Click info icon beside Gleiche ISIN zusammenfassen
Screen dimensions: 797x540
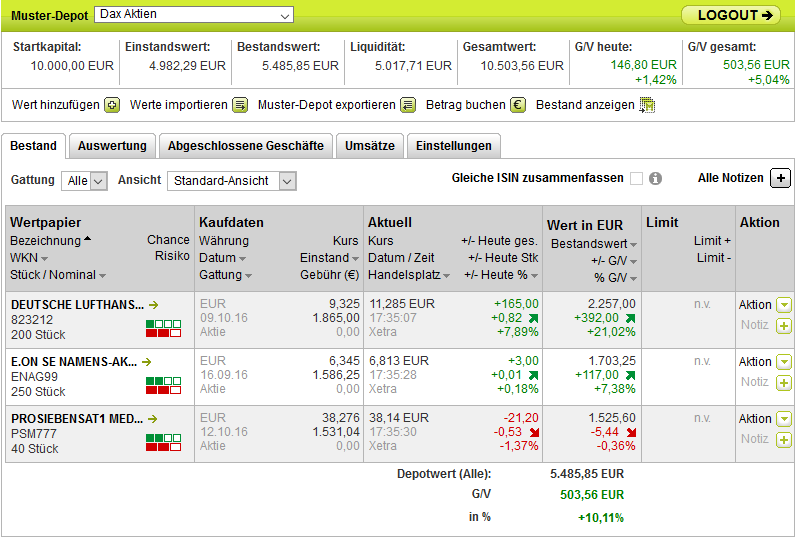point(656,179)
